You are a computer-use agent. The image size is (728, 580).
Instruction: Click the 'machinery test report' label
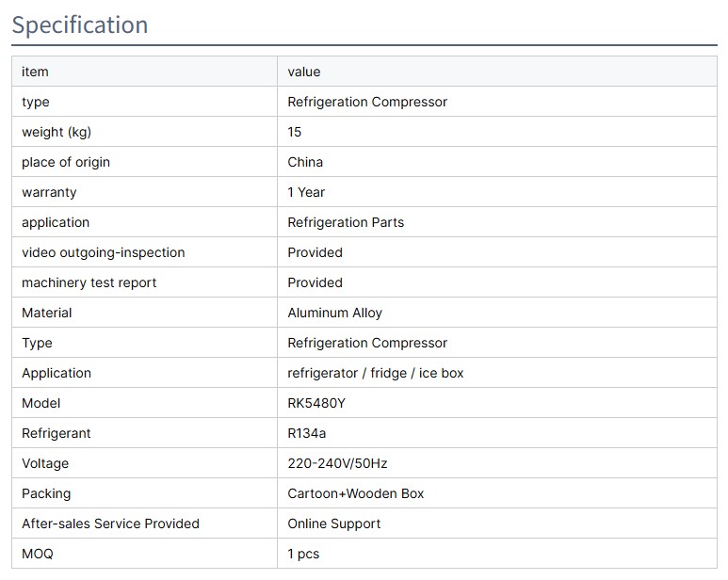[89, 282]
